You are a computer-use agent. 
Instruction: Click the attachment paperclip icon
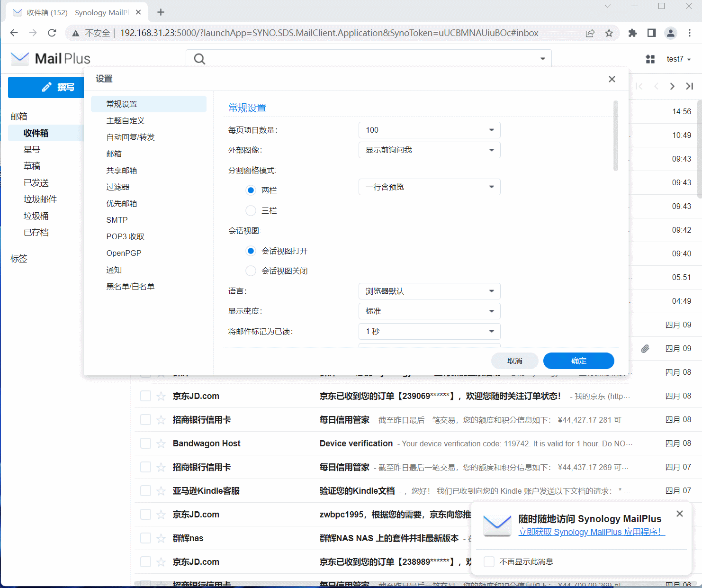pos(645,349)
